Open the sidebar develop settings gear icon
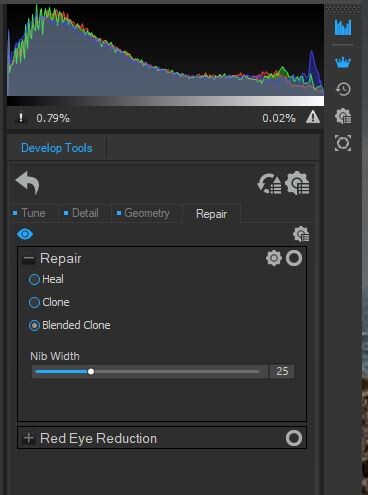 point(343,116)
